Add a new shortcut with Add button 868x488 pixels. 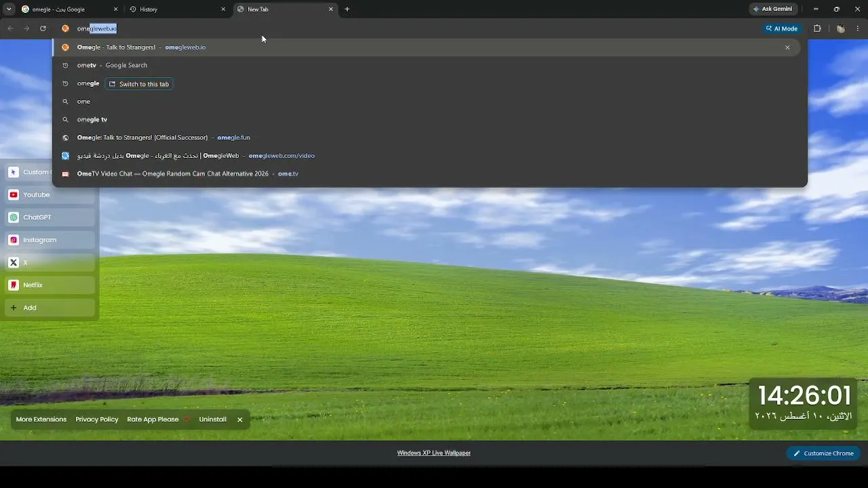point(50,308)
